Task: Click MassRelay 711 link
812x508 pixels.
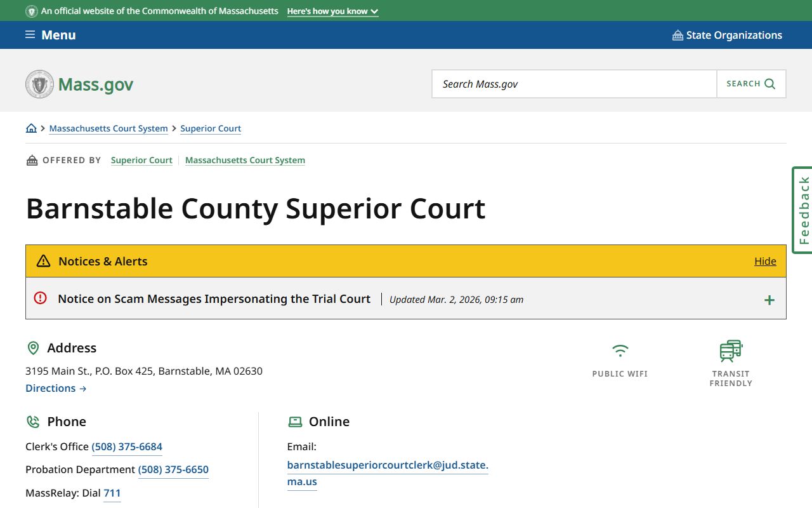Action: (x=112, y=493)
